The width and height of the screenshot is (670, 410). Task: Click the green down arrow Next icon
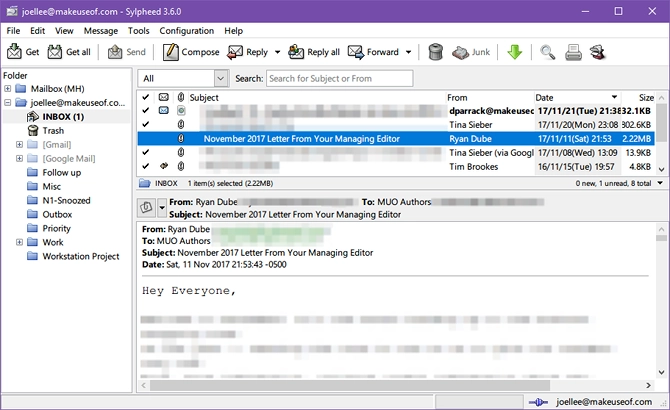point(514,52)
